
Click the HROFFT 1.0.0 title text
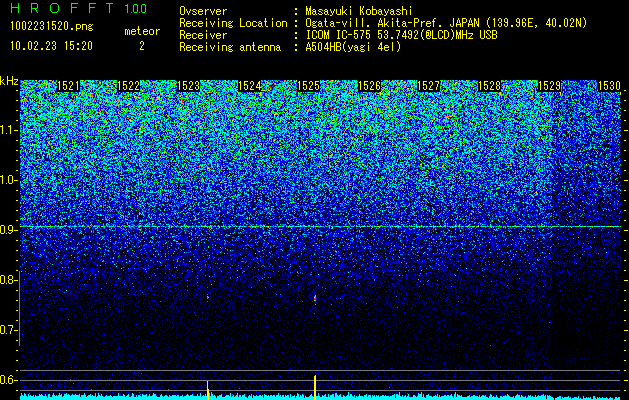coord(78,8)
